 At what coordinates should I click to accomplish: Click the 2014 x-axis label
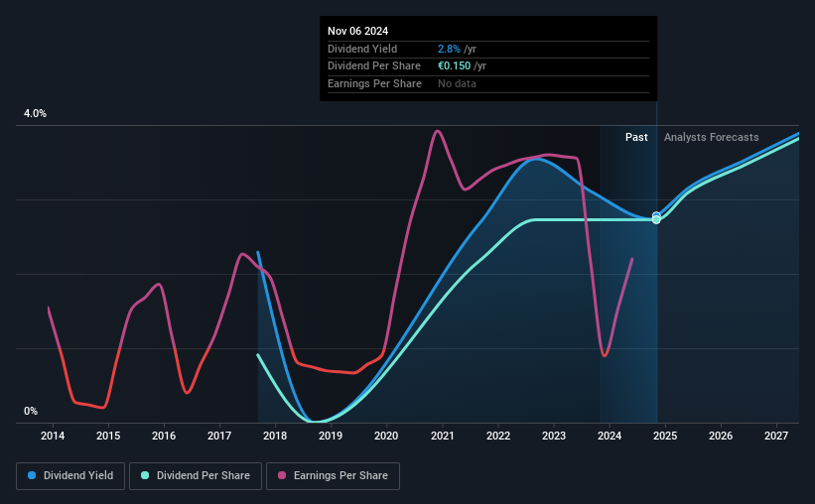(53, 436)
